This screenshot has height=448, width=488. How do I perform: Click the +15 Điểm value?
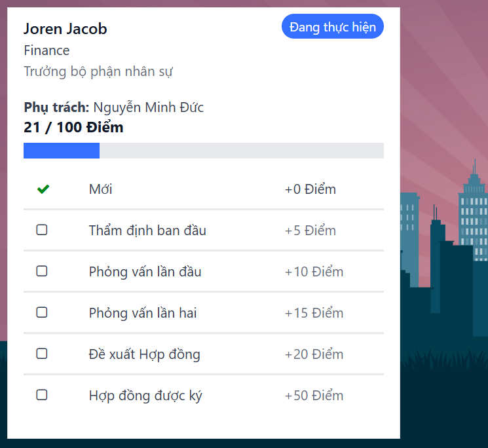pos(314,313)
